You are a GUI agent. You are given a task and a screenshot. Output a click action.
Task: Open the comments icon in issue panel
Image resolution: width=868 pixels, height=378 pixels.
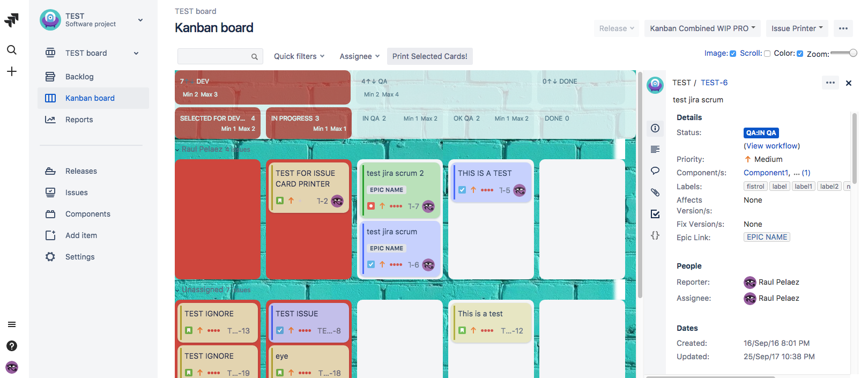(655, 171)
